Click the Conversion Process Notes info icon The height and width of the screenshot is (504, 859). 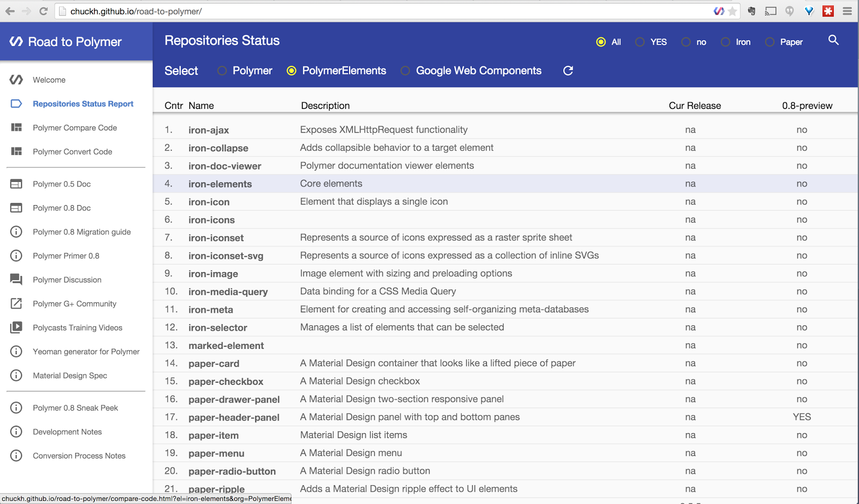tap(16, 456)
